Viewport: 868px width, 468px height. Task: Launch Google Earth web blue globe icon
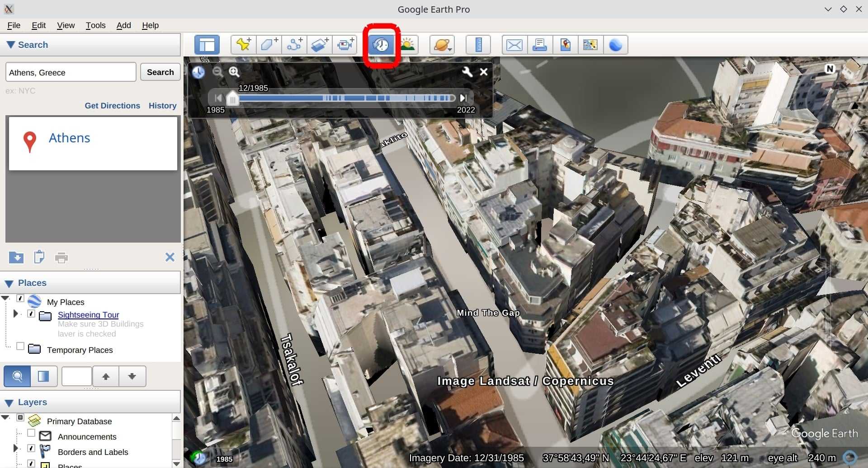pos(616,45)
